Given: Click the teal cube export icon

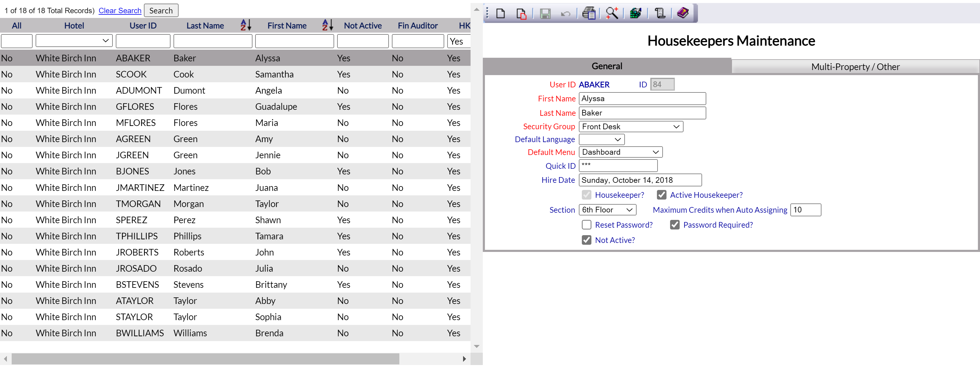Looking at the screenshot, I should pos(636,13).
